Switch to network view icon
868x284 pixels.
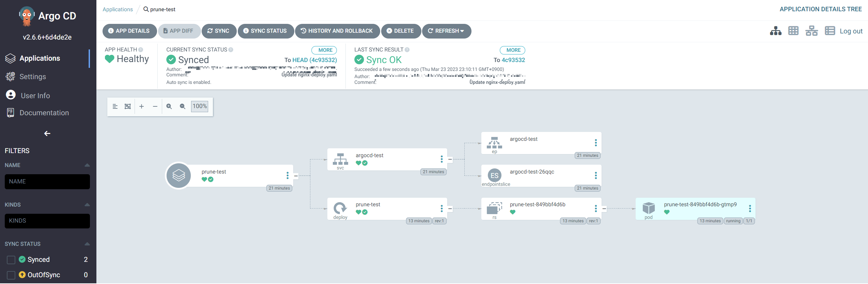(x=811, y=31)
